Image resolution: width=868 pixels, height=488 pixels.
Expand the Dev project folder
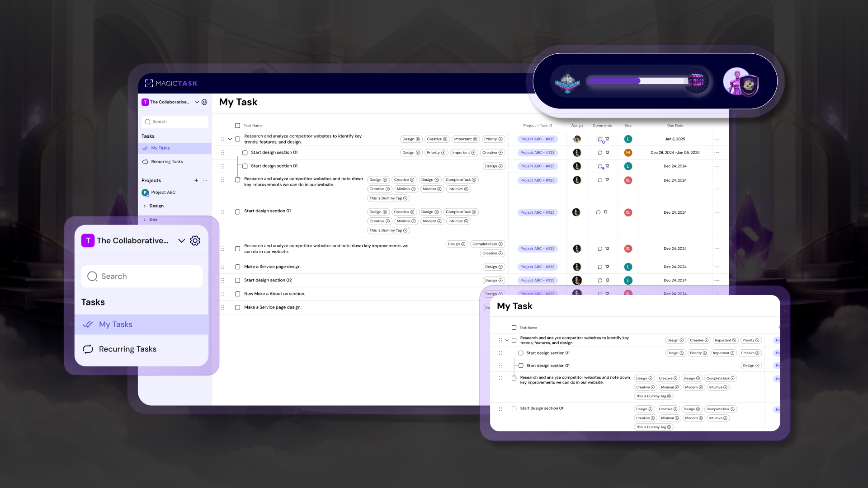(x=145, y=220)
